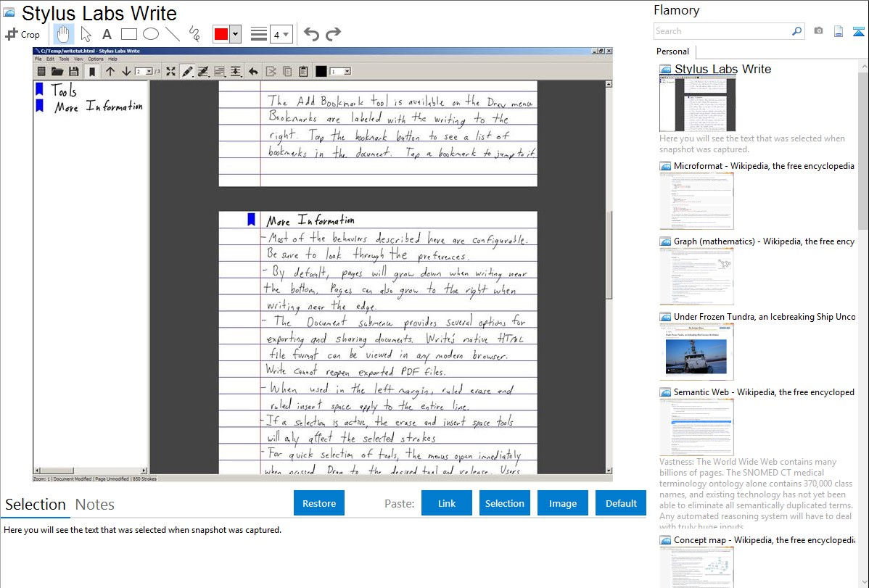
Task: Redo the annotation
Action: click(333, 34)
